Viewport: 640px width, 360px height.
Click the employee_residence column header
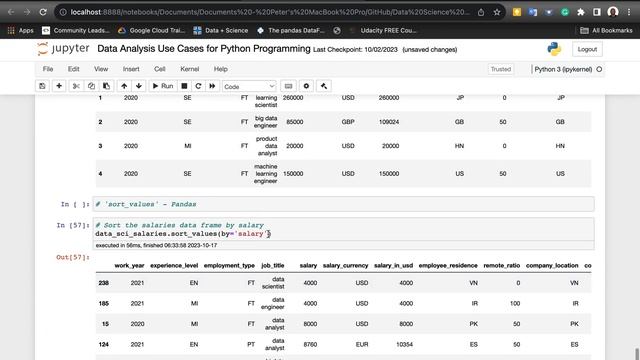448,265
